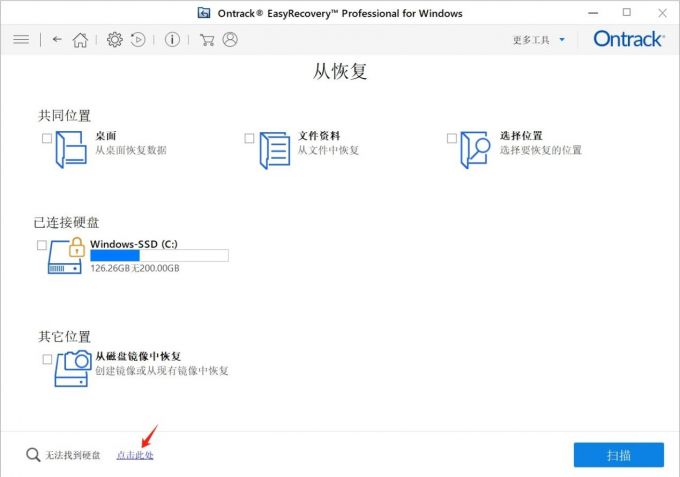Tick the 从磁盘镜像中恢复 checkbox
Screen dimensions: 680x477
[47, 359]
